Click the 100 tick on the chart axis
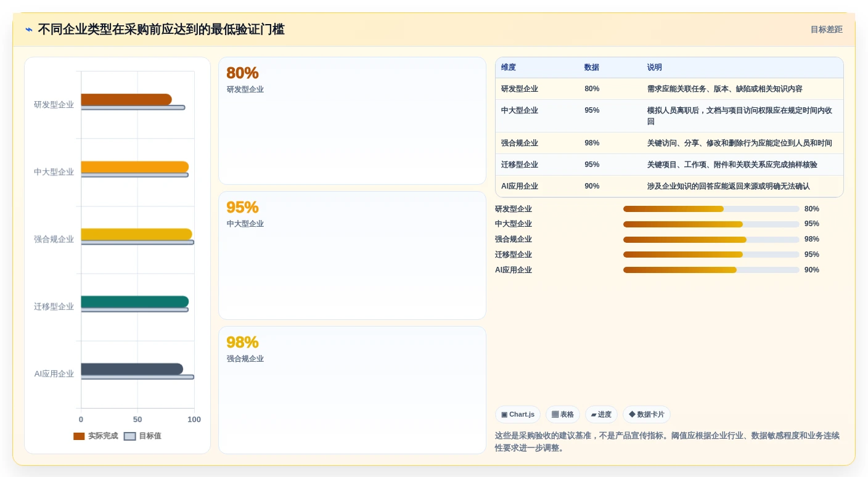This screenshot has width=868, height=477. tap(194, 420)
